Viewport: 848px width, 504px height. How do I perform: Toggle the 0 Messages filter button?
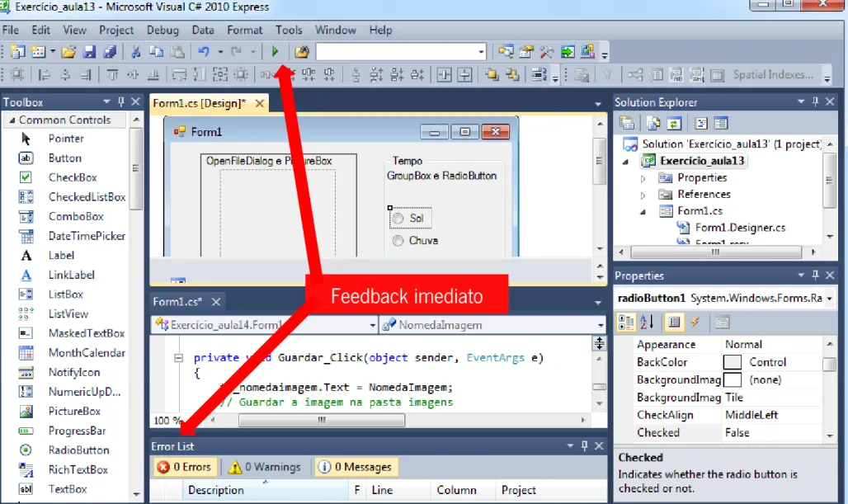point(356,467)
